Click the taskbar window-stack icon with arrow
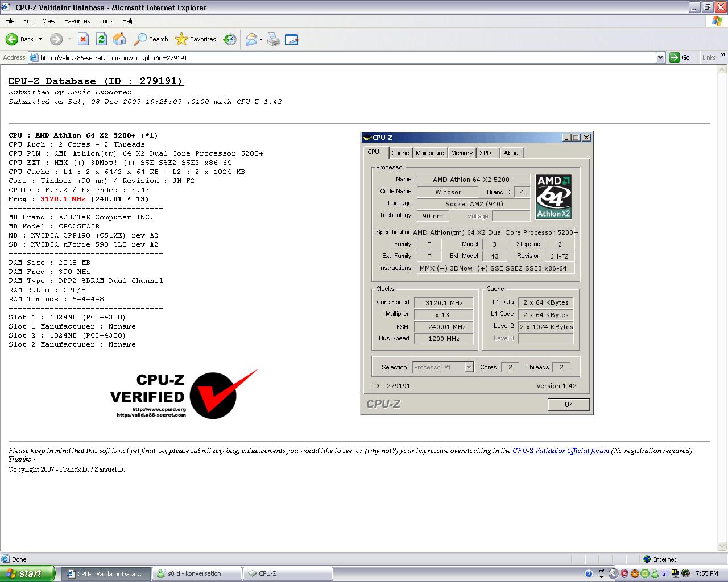This screenshot has width=728, height=582. tap(601, 573)
